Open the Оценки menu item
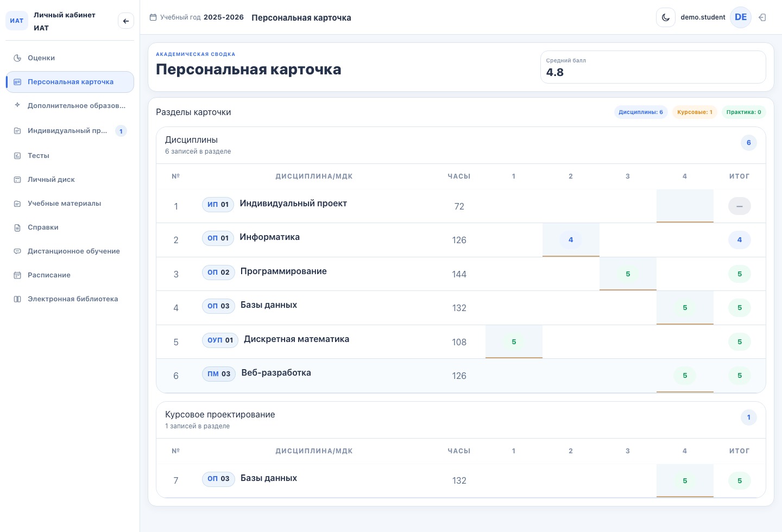The width and height of the screenshot is (782, 532). tap(70, 58)
